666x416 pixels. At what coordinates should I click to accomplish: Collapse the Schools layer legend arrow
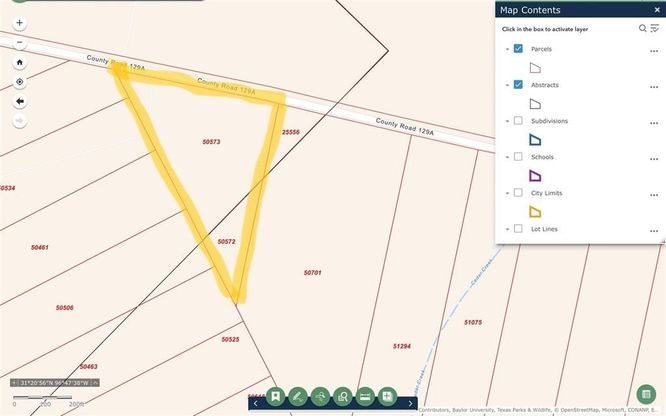507,157
